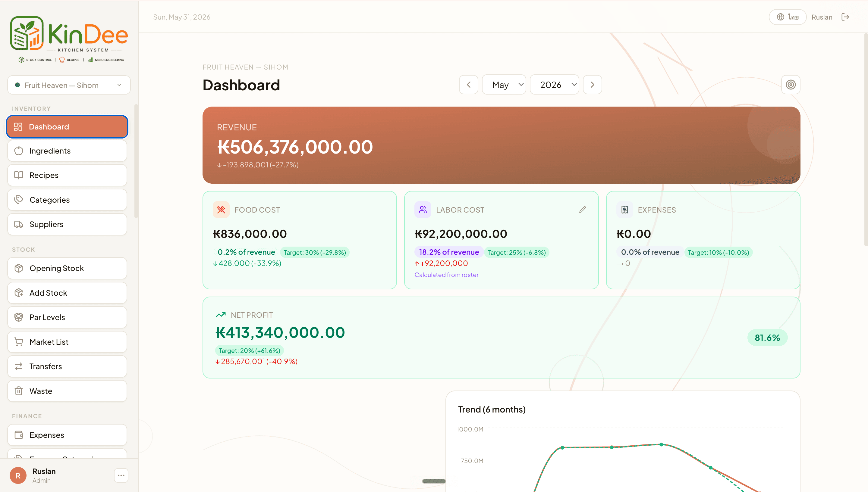Click the logout icon next to Ruslan

tap(845, 17)
